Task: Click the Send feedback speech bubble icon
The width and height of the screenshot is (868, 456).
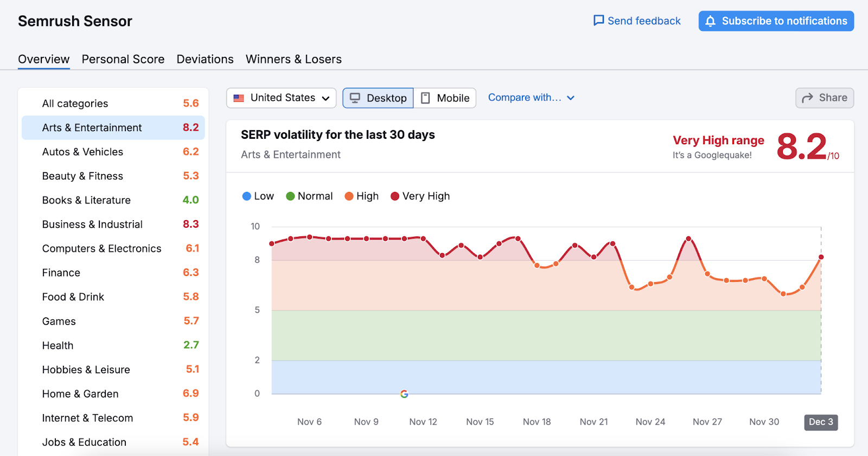Action: tap(598, 21)
